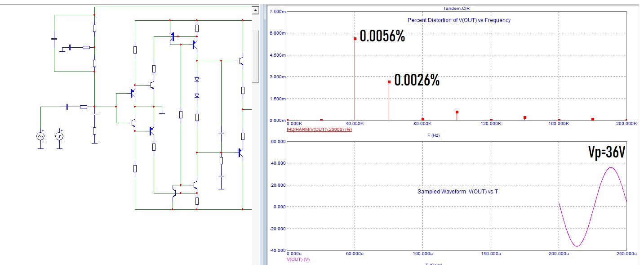Click the 50.000u time axis value

(355, 254)
